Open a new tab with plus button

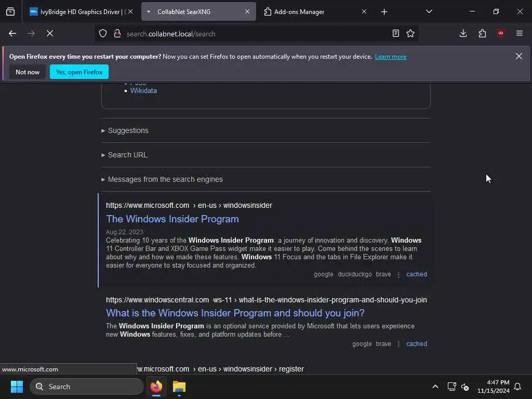384,12
